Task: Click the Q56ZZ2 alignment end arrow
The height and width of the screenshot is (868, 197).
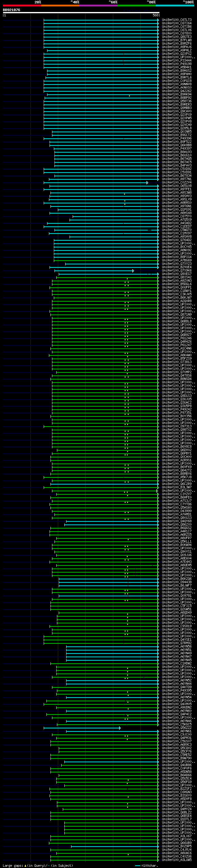Action: pos(120,728)
